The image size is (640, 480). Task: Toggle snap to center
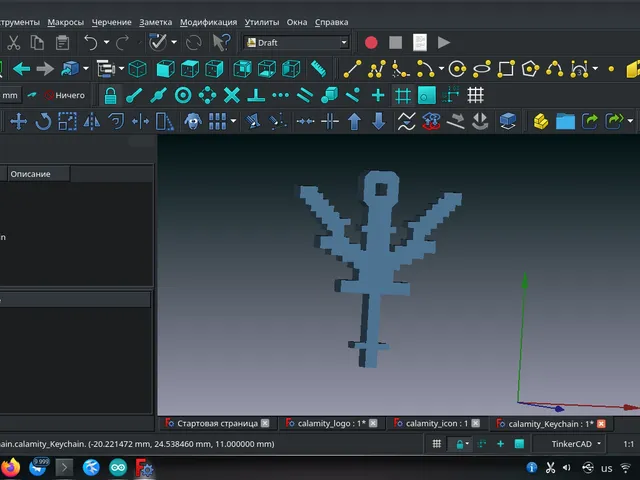[x=183, y=96]
